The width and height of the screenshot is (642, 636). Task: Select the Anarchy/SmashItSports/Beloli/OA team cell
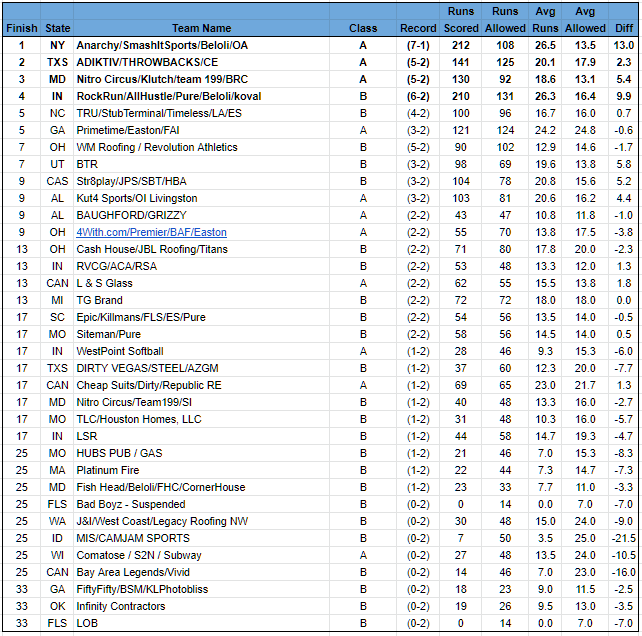201,45
